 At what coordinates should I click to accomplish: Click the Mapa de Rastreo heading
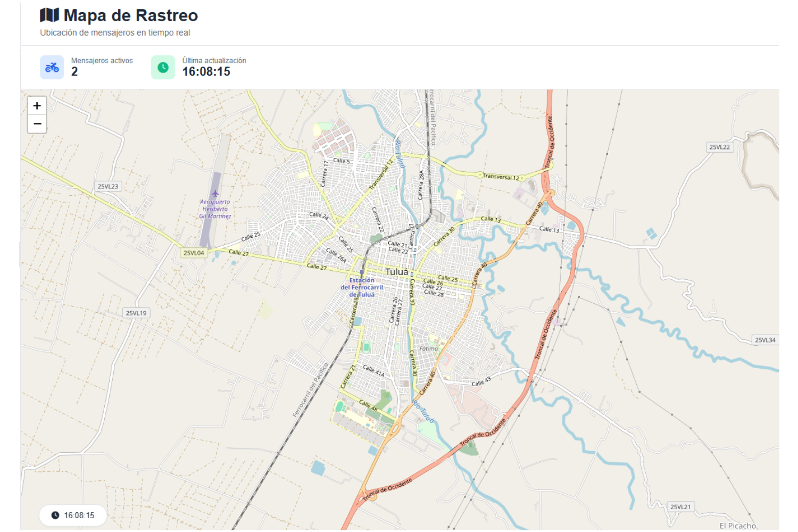tap(131, 15)
